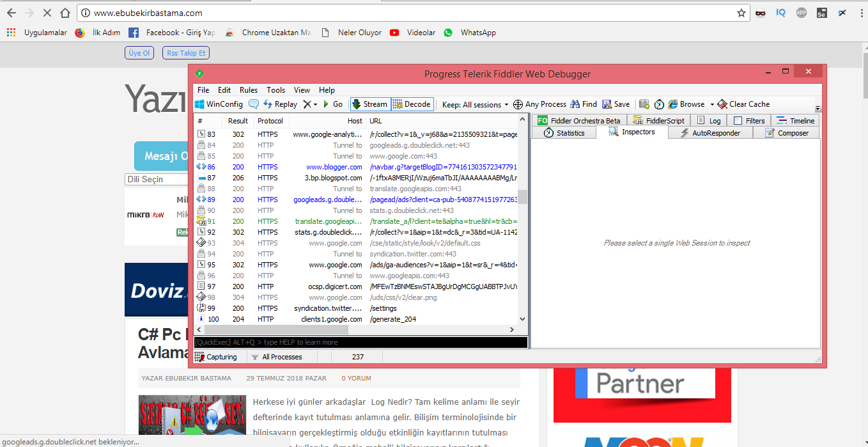Toggle Decode mode in Fiddler
The height and width of the screenshot is (447, 868).
pos(412,104)
